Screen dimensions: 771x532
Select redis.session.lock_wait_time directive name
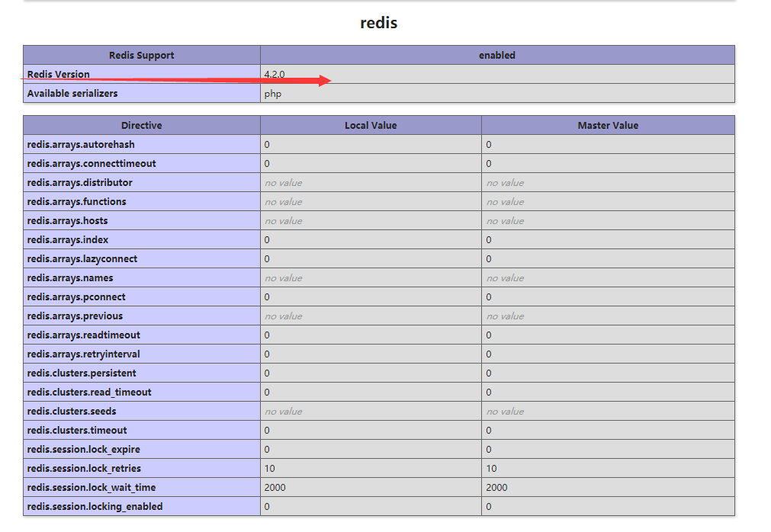(x=92, y=488)
